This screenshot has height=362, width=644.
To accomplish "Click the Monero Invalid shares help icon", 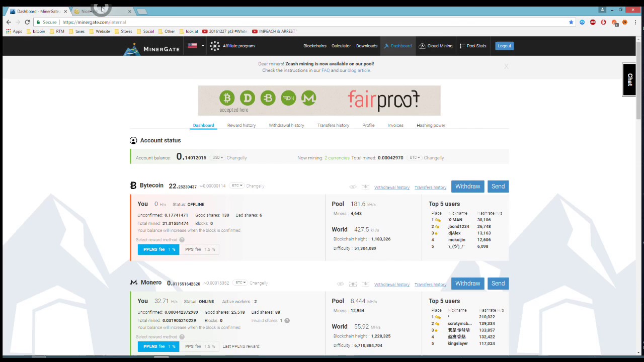I will pos(287,320).
